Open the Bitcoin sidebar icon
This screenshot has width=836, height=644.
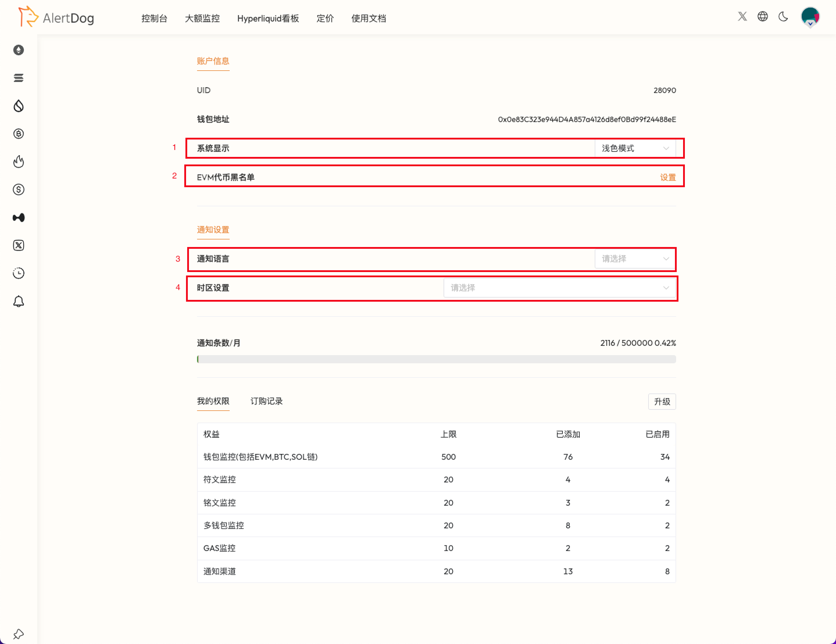(19, 134)
